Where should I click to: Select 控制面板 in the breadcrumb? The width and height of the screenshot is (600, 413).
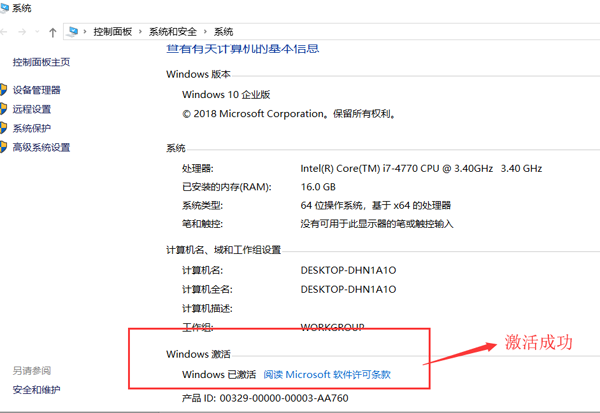112,32
